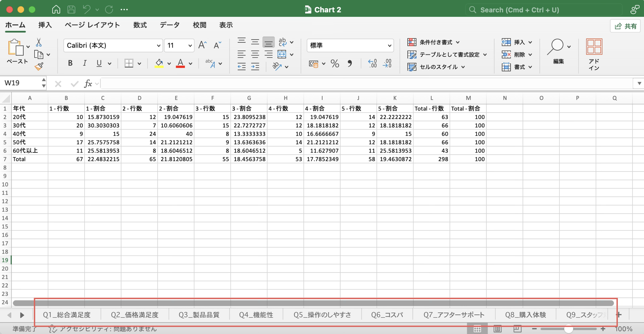This screenshot has width=644, height=334.
Task: Insert a function with the fx button
Action: coord(88,83)
